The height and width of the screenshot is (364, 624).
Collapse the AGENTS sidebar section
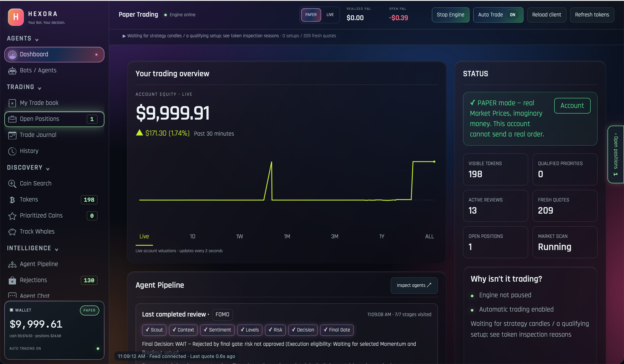[23, 39]
